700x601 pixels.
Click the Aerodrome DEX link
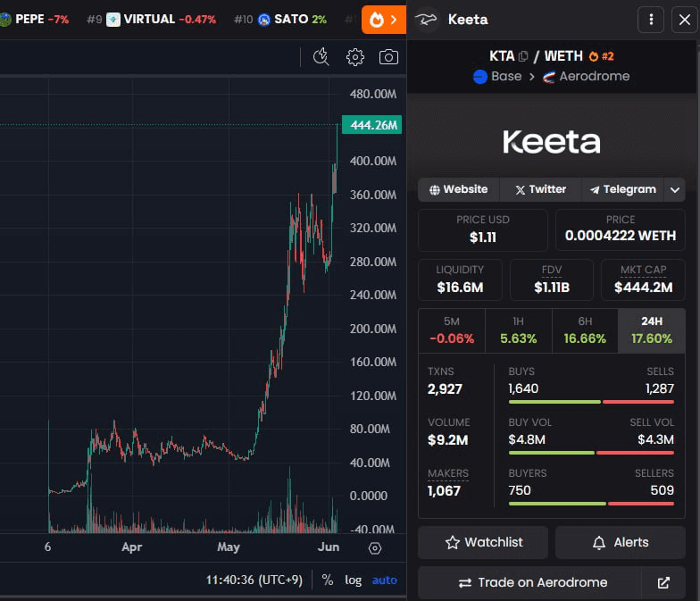[x=586, y=77]
